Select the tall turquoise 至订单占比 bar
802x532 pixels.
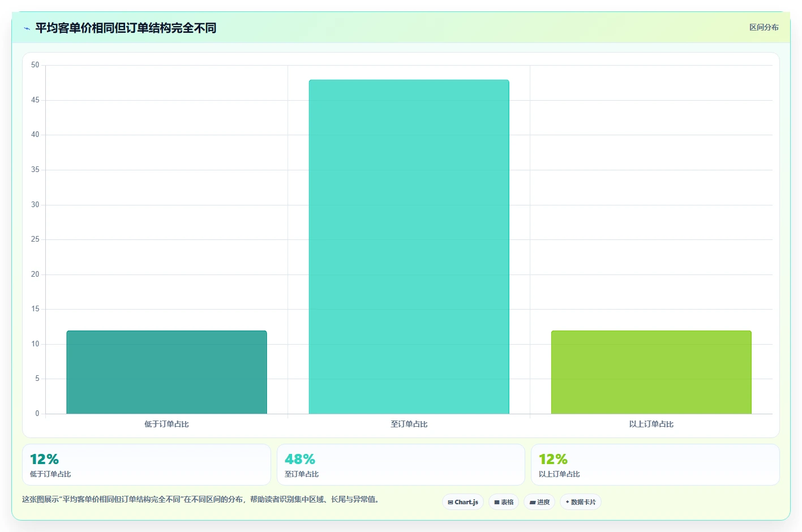pyautogui.click(x=409, y=247)
